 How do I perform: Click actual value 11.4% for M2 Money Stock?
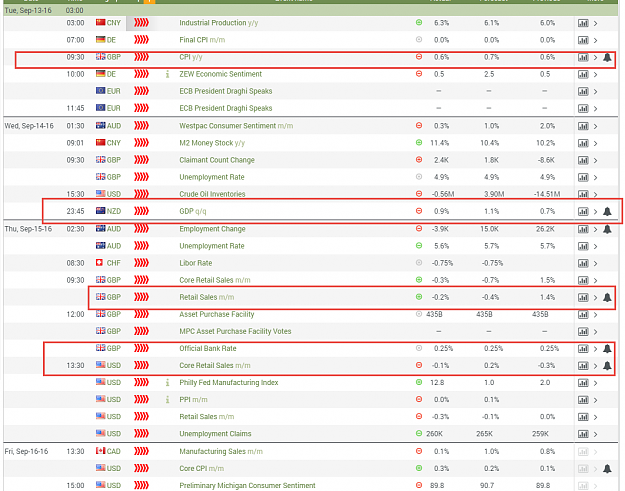pyautogui.click(x=440, y=143)
